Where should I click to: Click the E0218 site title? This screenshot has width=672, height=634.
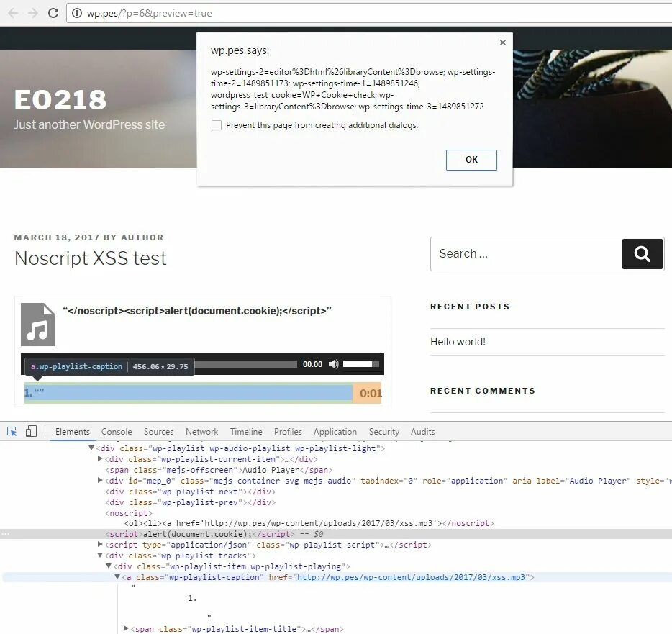point(60,100)
